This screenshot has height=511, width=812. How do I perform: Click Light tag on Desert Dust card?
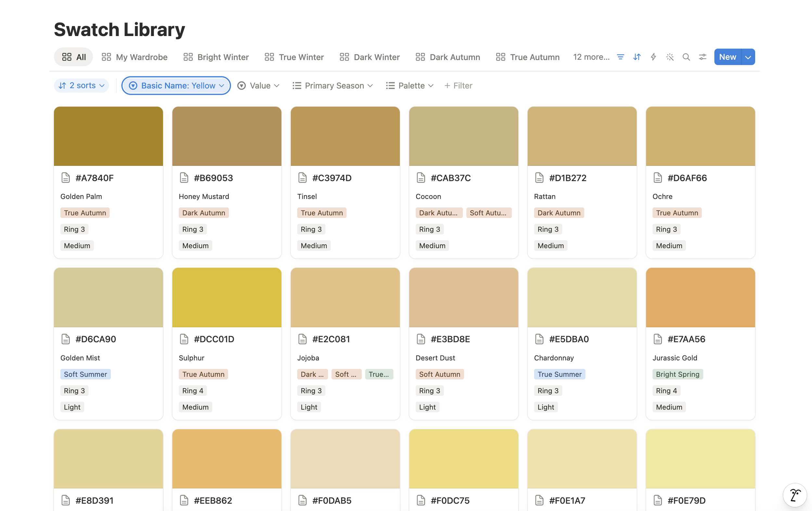click(427, 407)
